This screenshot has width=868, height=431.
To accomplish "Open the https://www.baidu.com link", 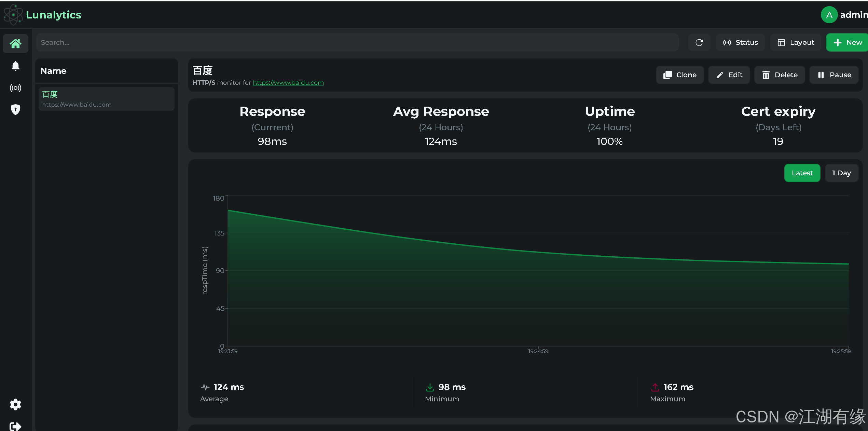I will tap(288, 83).
